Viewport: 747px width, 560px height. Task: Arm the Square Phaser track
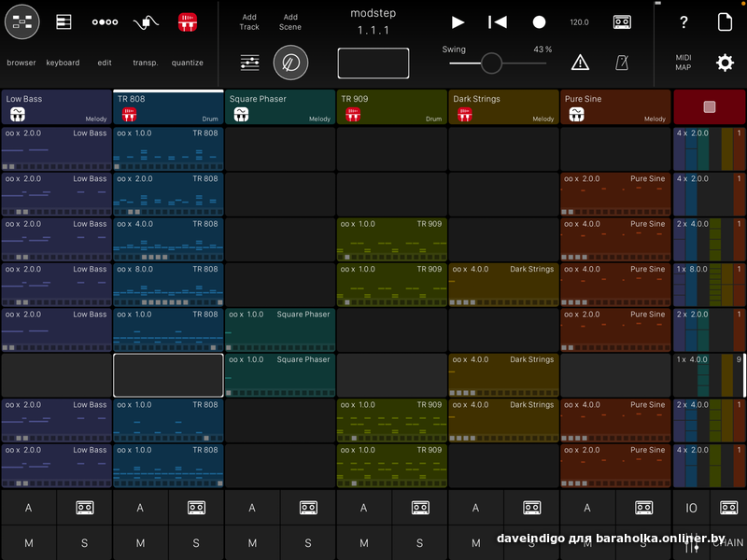tap(252, 508)
